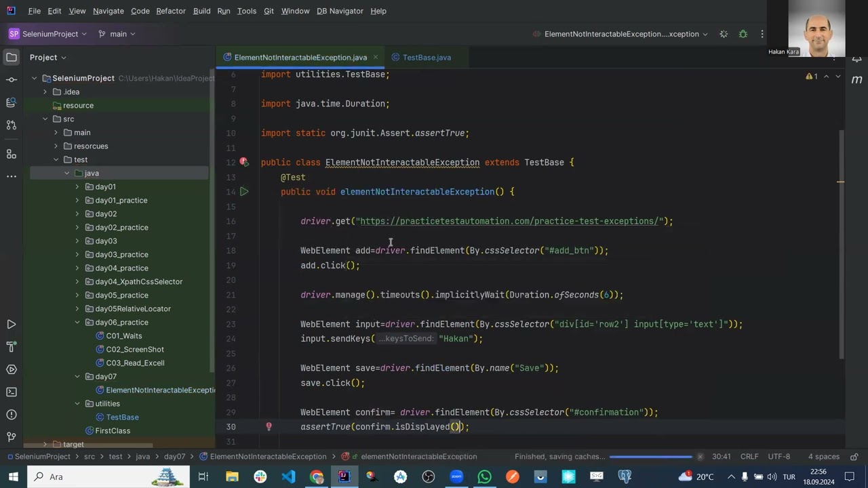The height and width of the screenshot is (488, 868).
Task: Click the 30:41 caret position in status bar
Action: point(722,456)
